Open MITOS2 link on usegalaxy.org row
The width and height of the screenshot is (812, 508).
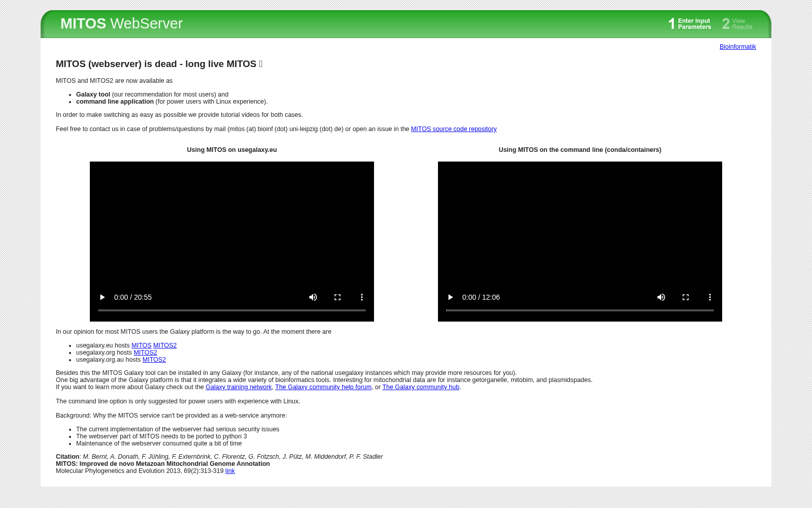[x=145, y=353]
